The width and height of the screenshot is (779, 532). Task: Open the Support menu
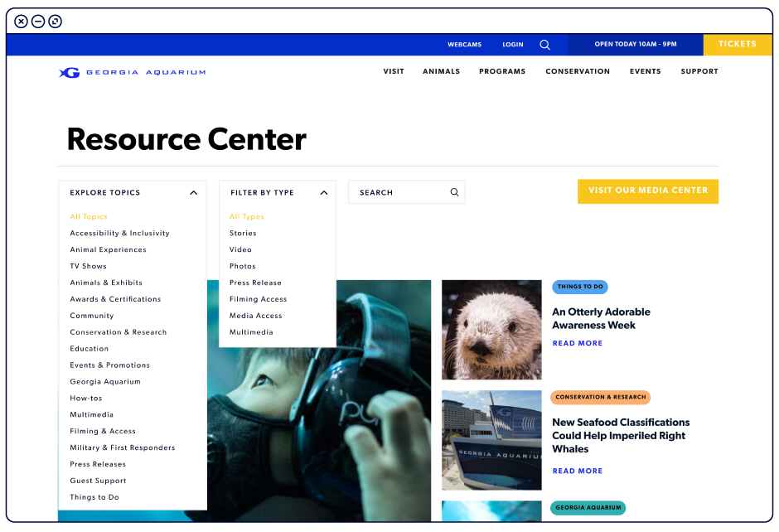coord(699,71)
